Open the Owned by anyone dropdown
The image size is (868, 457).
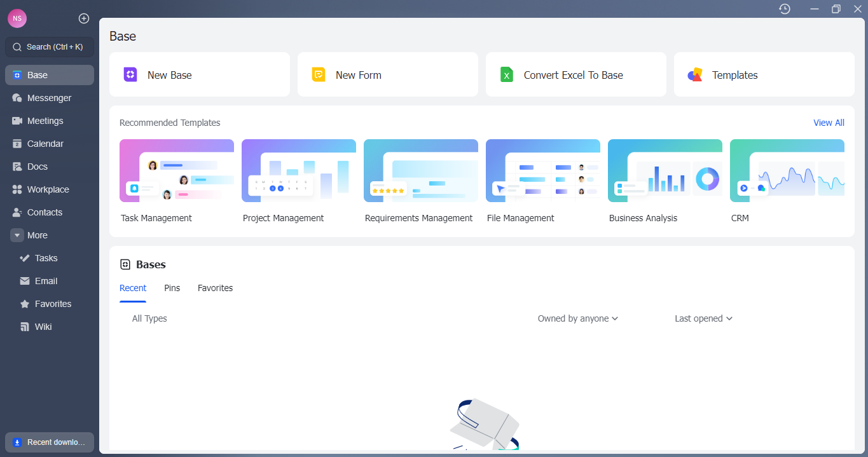click(577, 318)
